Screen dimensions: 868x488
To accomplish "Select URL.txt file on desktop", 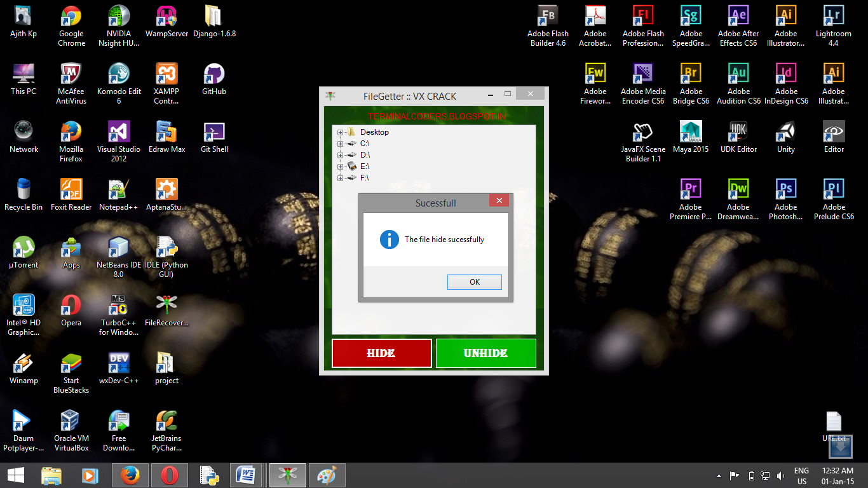I will point(834,426).
